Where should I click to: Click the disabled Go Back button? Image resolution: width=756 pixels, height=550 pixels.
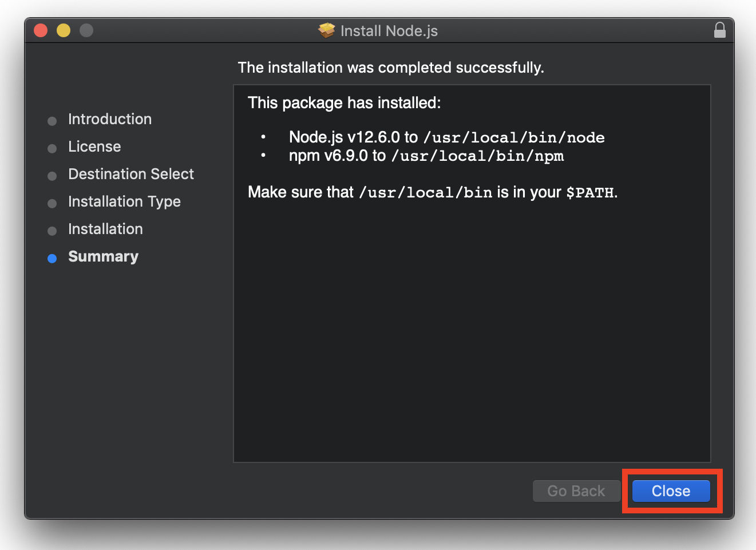pos(576,490)
